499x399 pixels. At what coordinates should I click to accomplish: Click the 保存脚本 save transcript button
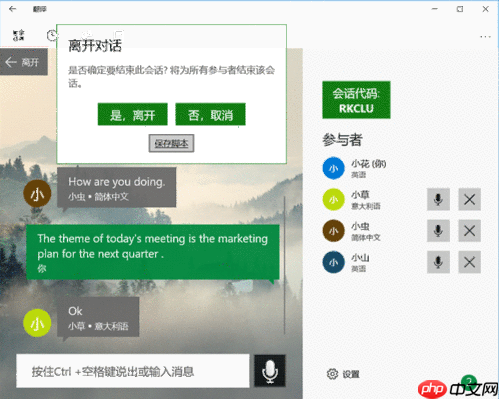click(x=171, y=143)
